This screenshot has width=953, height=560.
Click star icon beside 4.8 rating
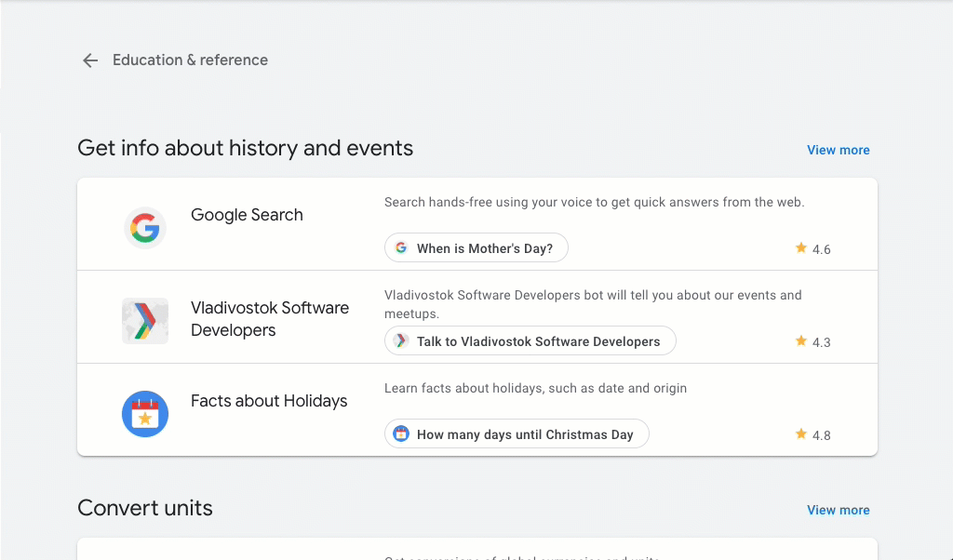(801, 433)
